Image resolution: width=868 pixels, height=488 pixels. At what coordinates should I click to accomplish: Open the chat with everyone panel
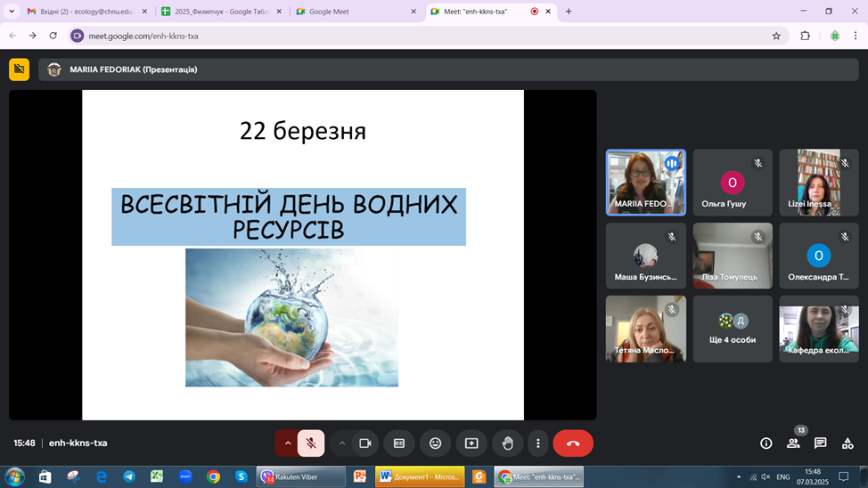pos(821,443)
